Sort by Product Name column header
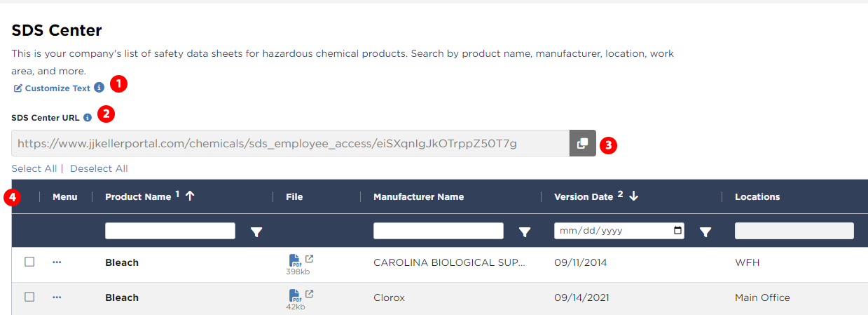This screenshot has width=868, height=315. tap(138, 196)
